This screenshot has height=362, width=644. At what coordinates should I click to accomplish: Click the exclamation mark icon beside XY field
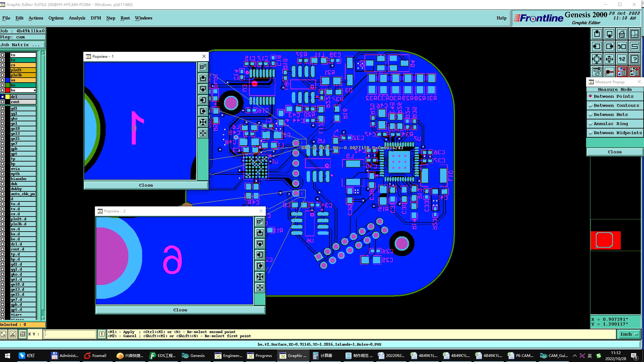[102, 334]
